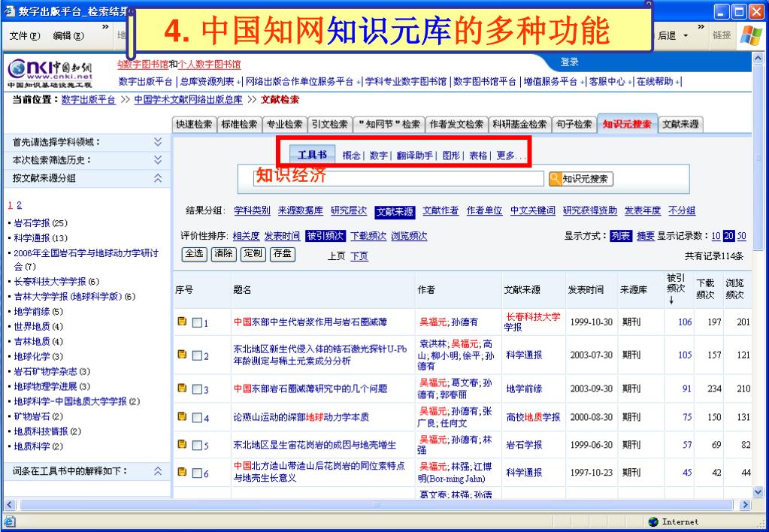Image resolution: width=769 pixels, height=532 pixels.
Task: Open document icon for row 6
Action: 182,472
